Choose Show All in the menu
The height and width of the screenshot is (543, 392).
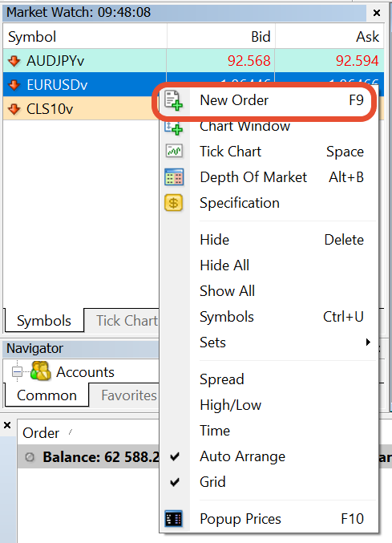click(x=228, y=291)
